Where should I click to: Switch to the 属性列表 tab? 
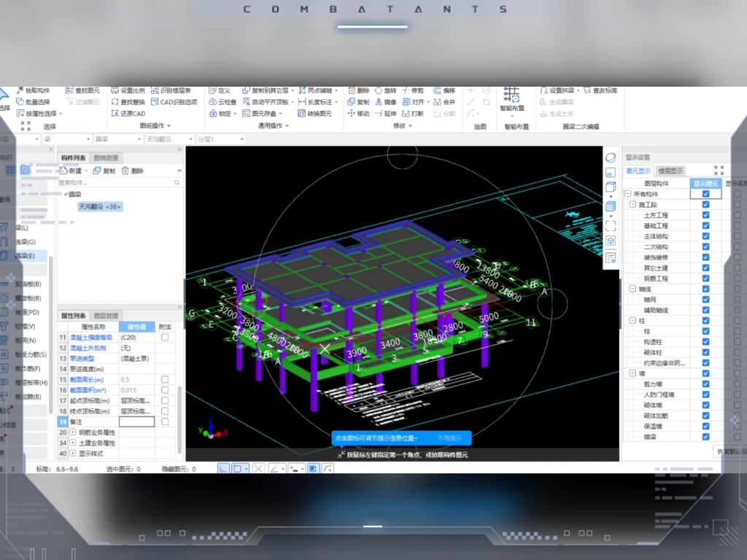coord(74,316)
